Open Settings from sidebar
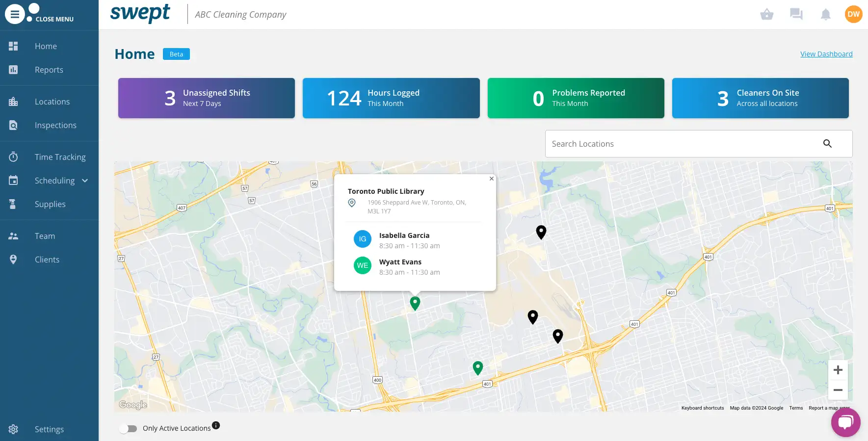The width and height of the screenshot is (868, 441). [x=49, y=429]
